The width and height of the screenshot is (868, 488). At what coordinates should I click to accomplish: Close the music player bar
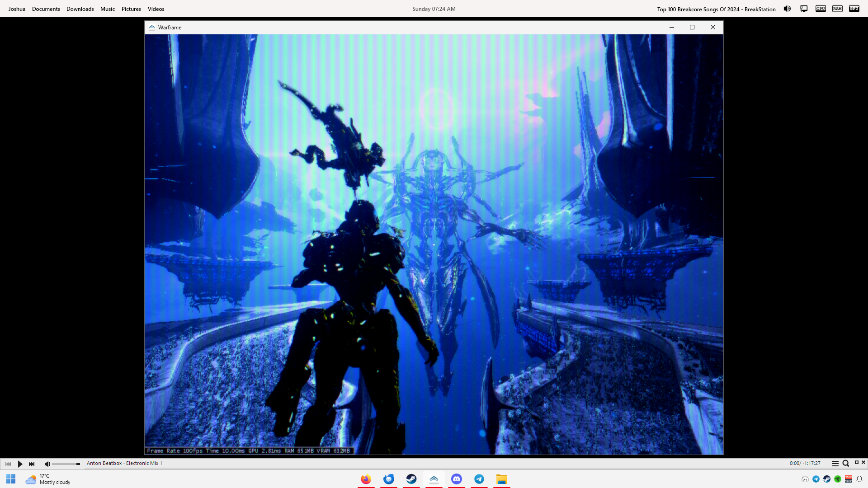[x=863, y=462]
